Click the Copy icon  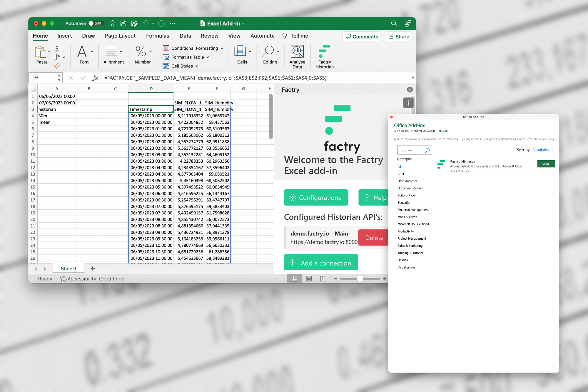[57, 57]
